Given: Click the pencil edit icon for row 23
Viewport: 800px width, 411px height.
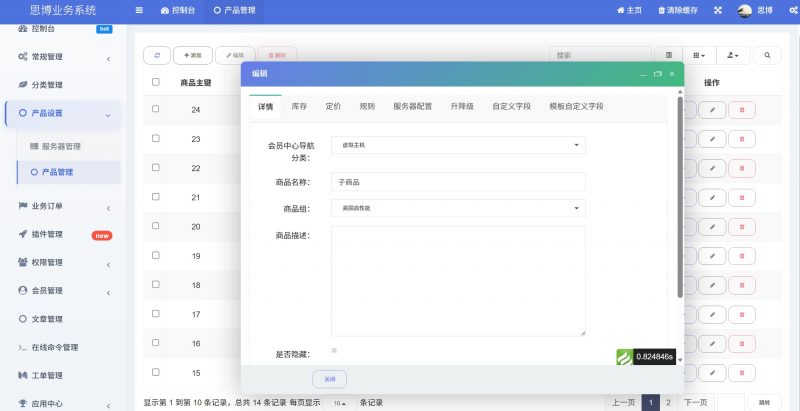Looking at the screenshot, I should click(x=712, y=139).
